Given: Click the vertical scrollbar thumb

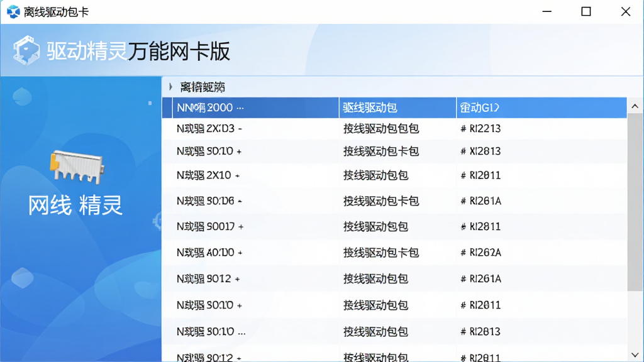Looking at the screenshot, I should pyautogui.click(x=635, y=203).
